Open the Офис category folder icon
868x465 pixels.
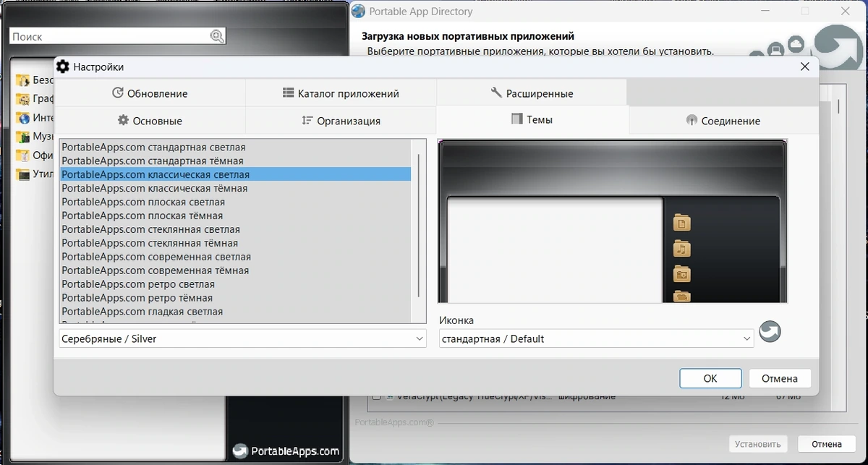click(24, 155)
